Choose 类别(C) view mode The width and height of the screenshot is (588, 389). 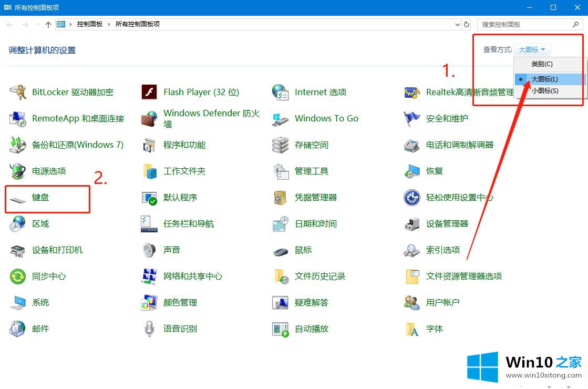pyautogui.click(x=550, y=64)
